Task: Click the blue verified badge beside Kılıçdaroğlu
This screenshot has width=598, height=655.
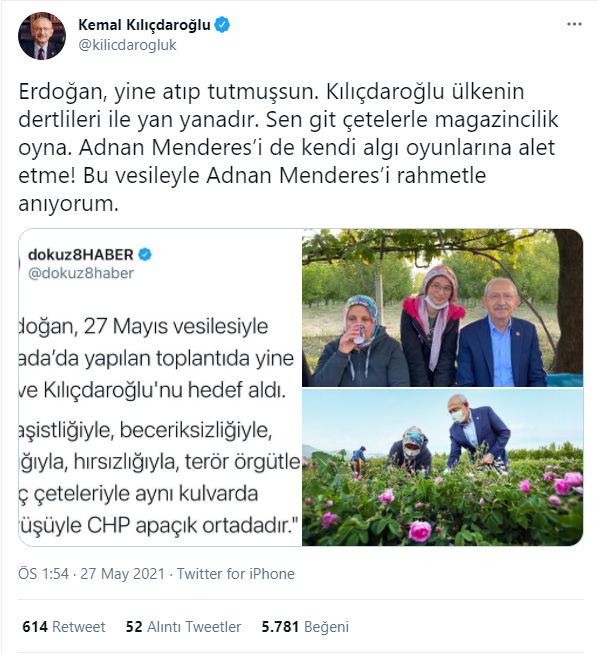Action: pyautogui.click(x=222, y=25)
